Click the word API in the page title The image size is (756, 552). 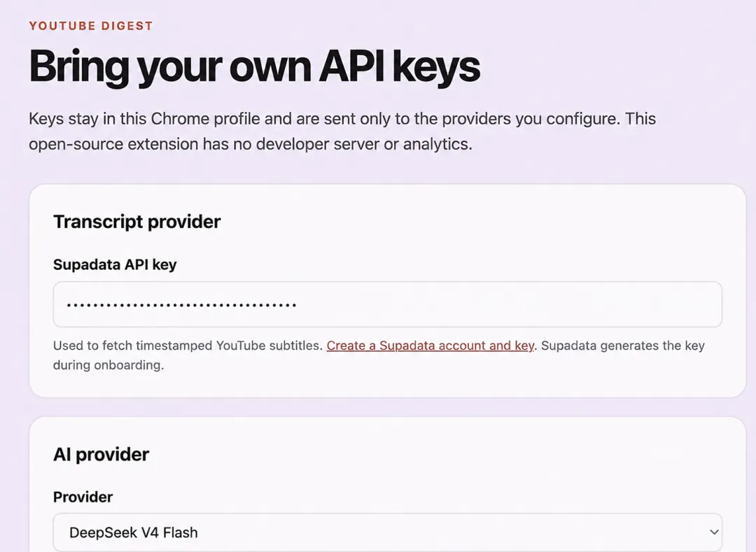click(352, 66)
